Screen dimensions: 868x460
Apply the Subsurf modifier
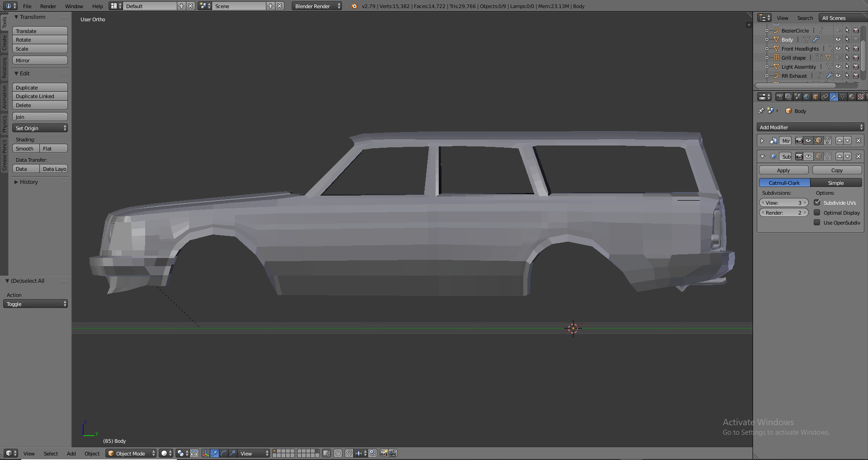click(784, 170)
